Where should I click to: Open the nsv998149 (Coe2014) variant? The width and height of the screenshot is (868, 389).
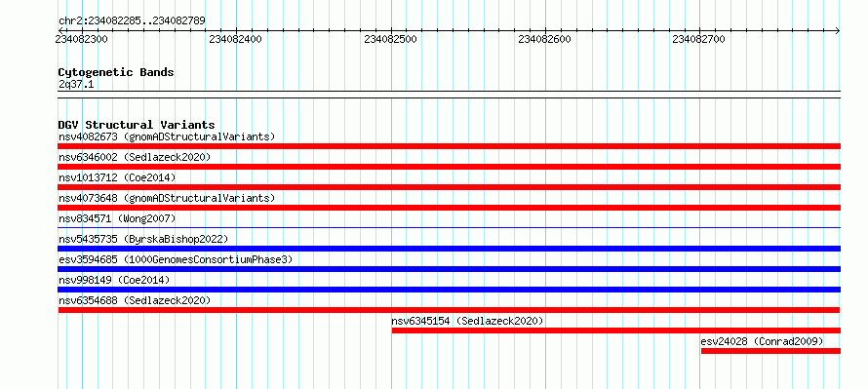coord(114,280)
